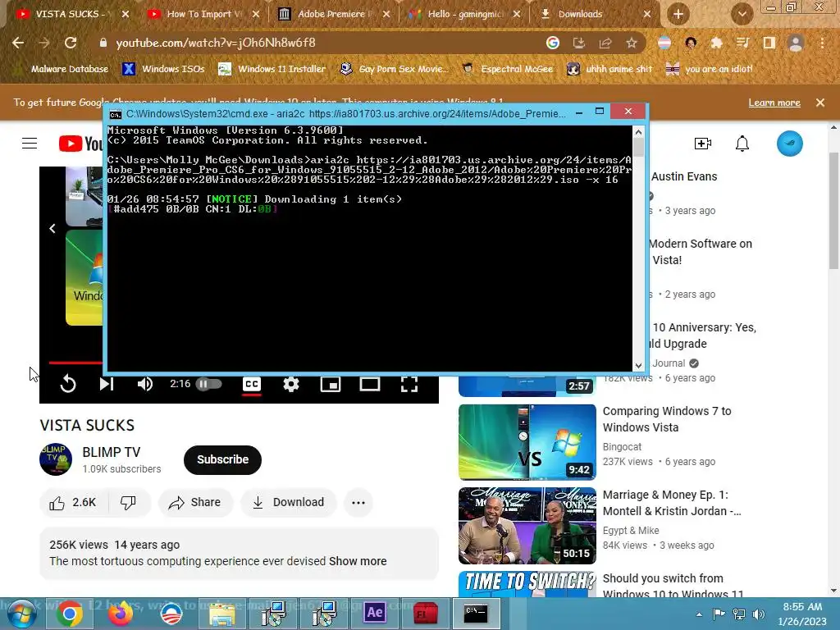Open the player settings gear
Viewport: 840px width, 630px height.
click(291, 384)
